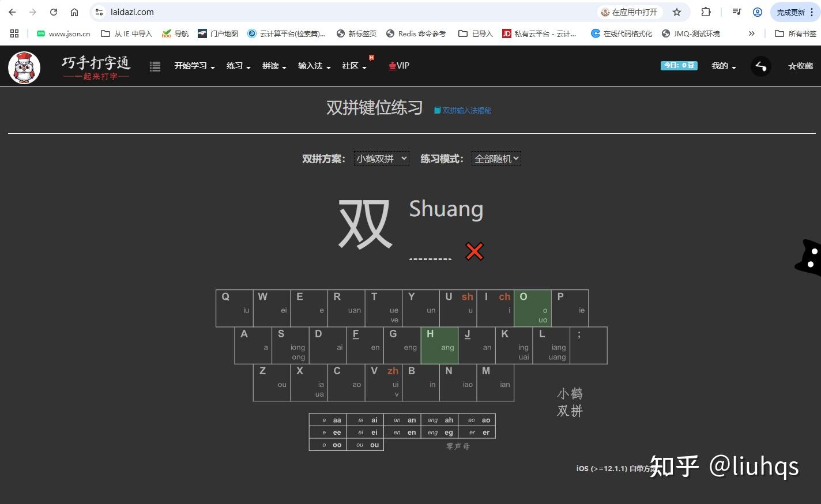The width and height of the screenshot is (821, 504).
Task: Open the 所有书签 folder
Action: point(796,33)
